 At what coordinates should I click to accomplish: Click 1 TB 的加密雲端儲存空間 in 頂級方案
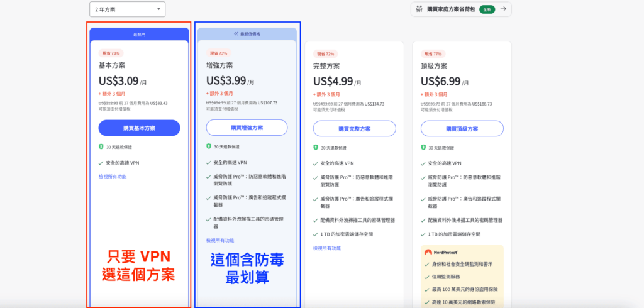pyautogui.click(x=454, y=234)
